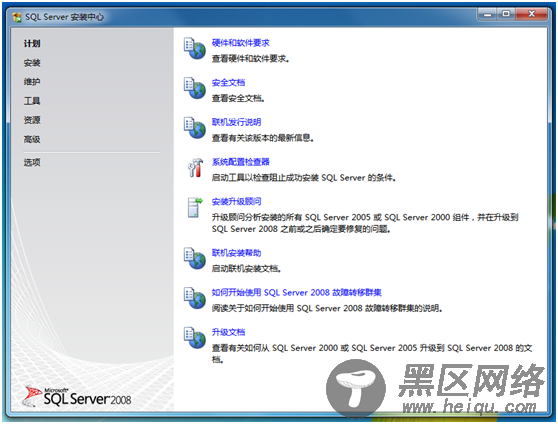
Task: Open the 升级文档 link
Action: tap(228, 332)
